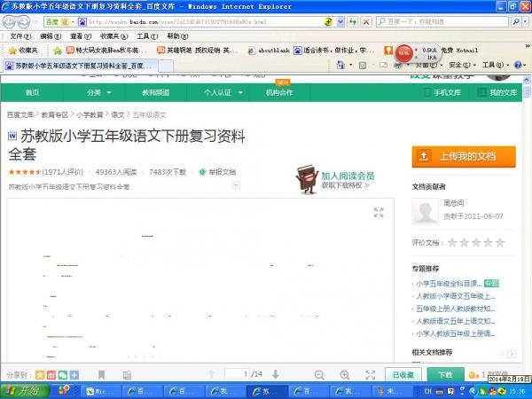Click the Refresh page icon
This screenshot has width=532, height=399.
[353, 22]
